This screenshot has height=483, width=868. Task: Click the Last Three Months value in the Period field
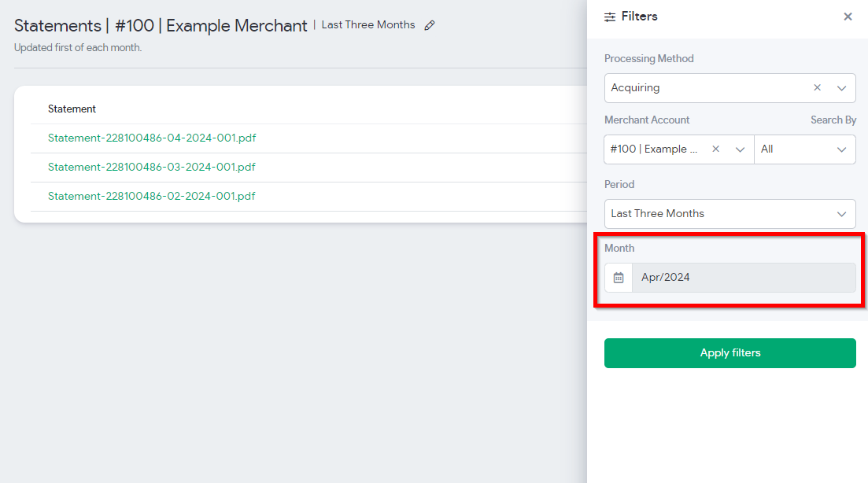click(x=657, y=213)
